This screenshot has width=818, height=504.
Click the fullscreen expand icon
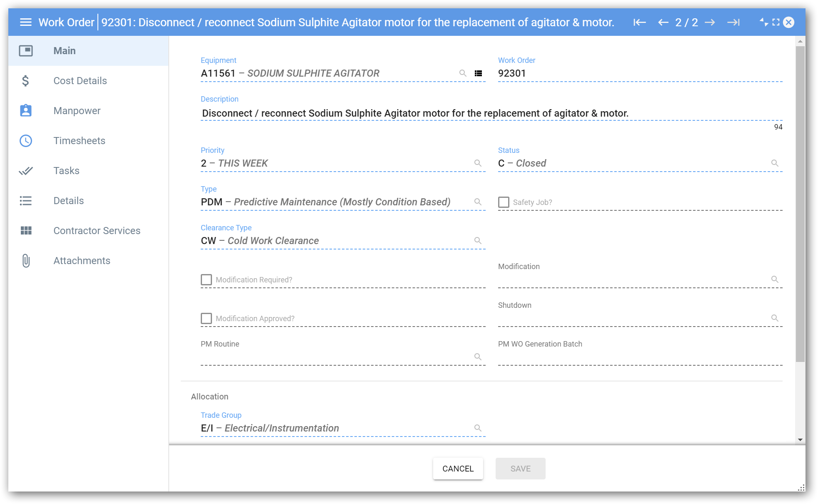click(776, 22)
